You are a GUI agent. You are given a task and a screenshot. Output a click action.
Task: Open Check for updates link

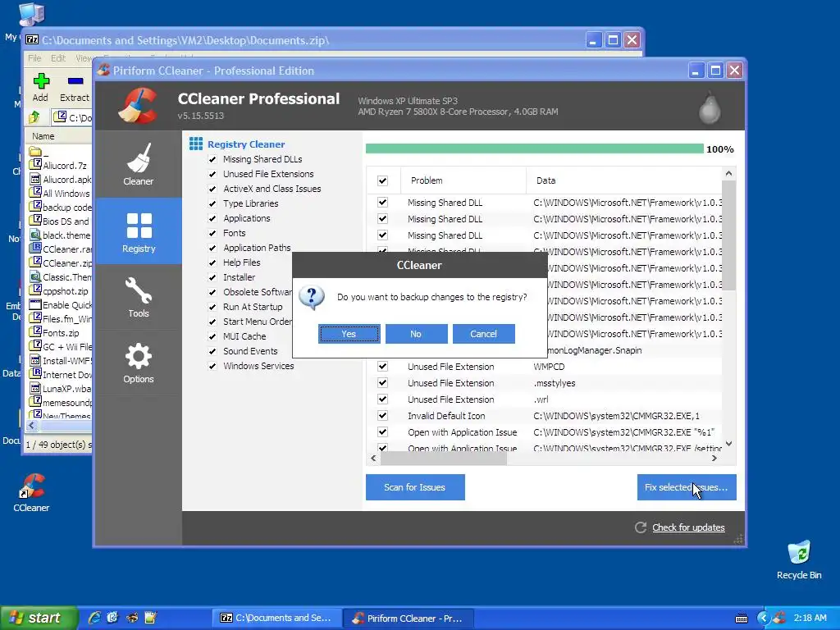pos(688,527)
